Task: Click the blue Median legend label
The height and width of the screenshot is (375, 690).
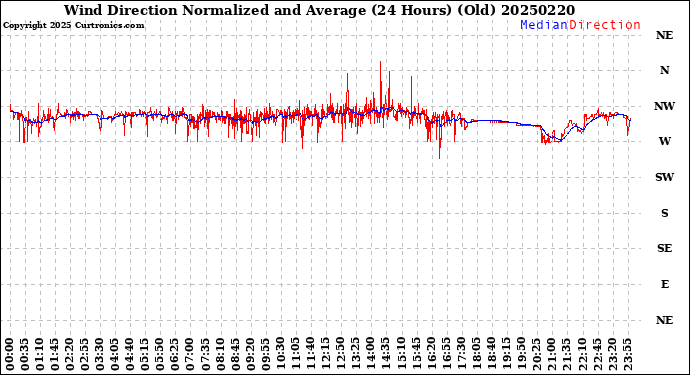Action: pyautogui.click(x=544, y=25)
